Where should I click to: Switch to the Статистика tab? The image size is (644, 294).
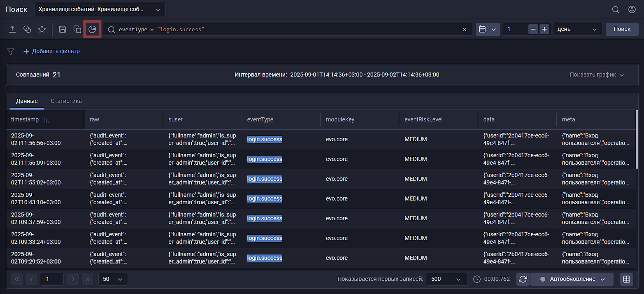66,101
